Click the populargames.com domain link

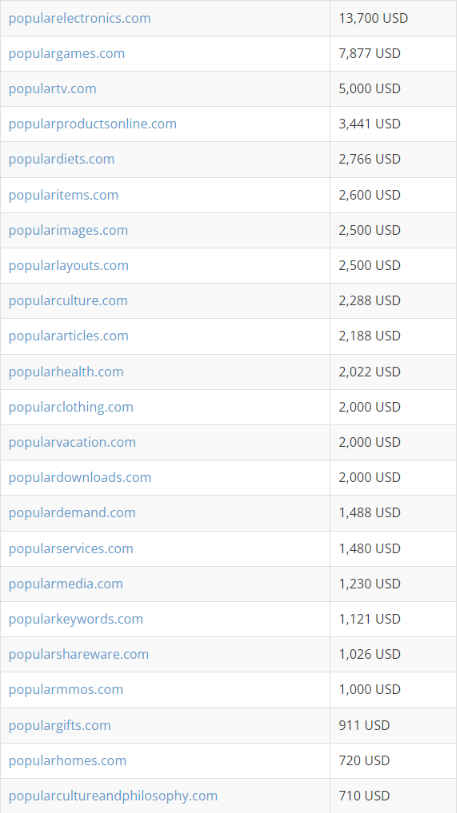pos(66,54)
